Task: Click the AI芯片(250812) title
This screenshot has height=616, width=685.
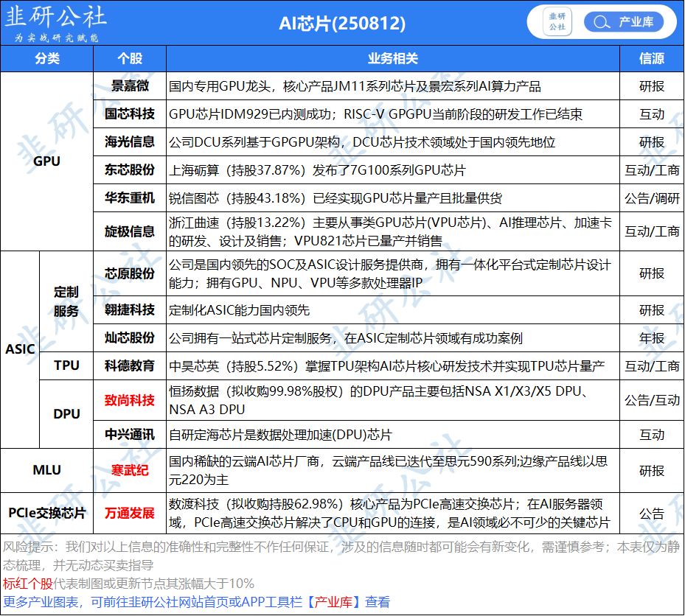Action: click(x=342, y=24)
